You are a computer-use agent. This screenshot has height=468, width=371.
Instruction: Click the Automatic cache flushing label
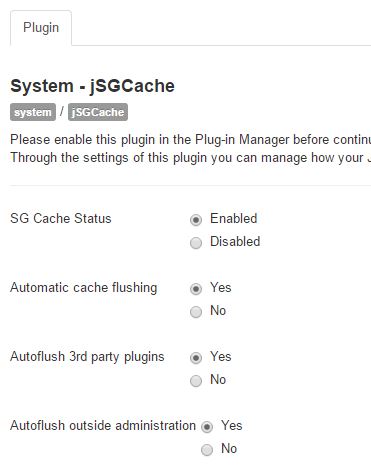[x=83, y=288]
